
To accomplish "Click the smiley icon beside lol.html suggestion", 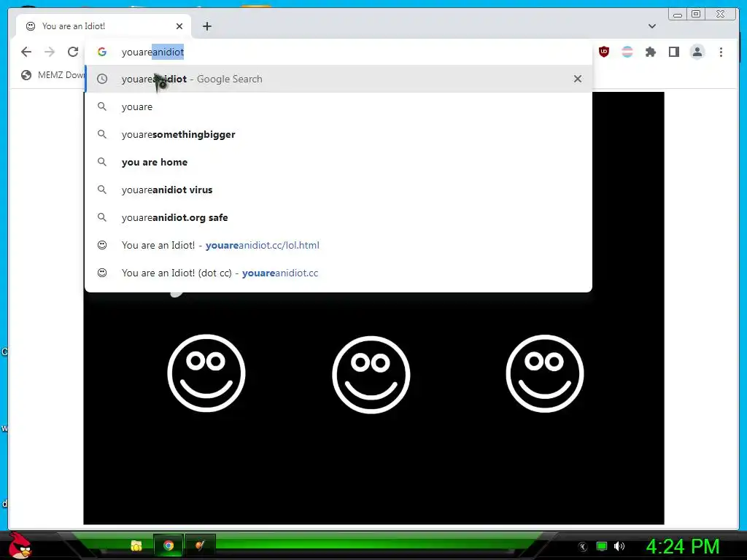I will (102, 245).
